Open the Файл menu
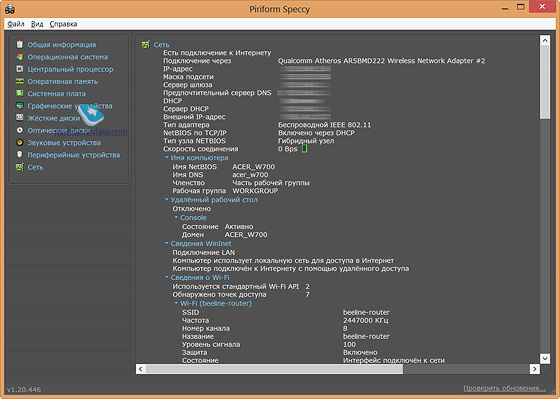This screenshot has height=399, width=560. (16, 24)
